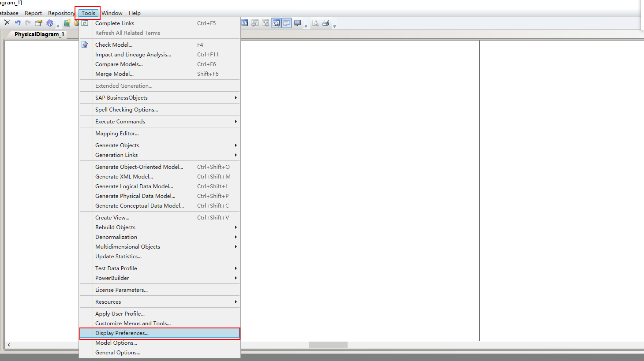Choose Merge Model

pyautogui.click(x=160, y=74)
